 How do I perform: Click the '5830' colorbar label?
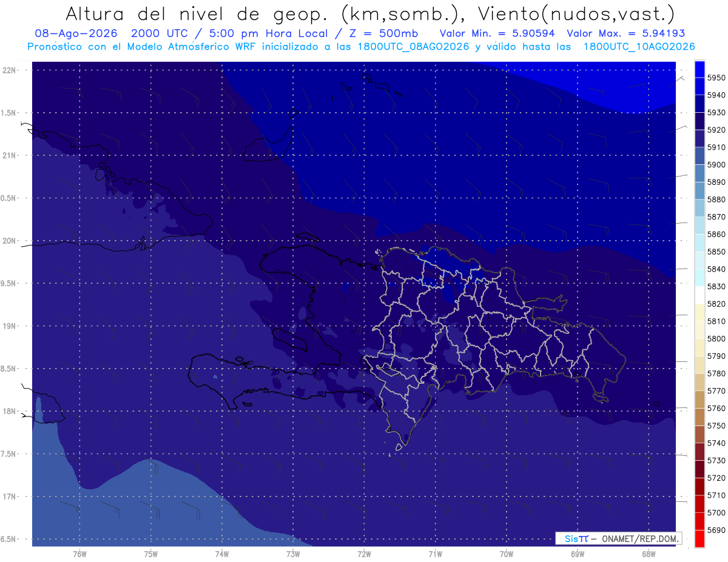tap(716, 287)
